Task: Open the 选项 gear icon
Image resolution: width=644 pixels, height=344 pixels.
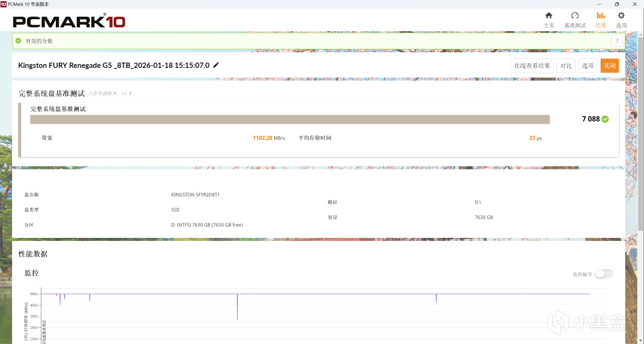Action: [621, 16]
